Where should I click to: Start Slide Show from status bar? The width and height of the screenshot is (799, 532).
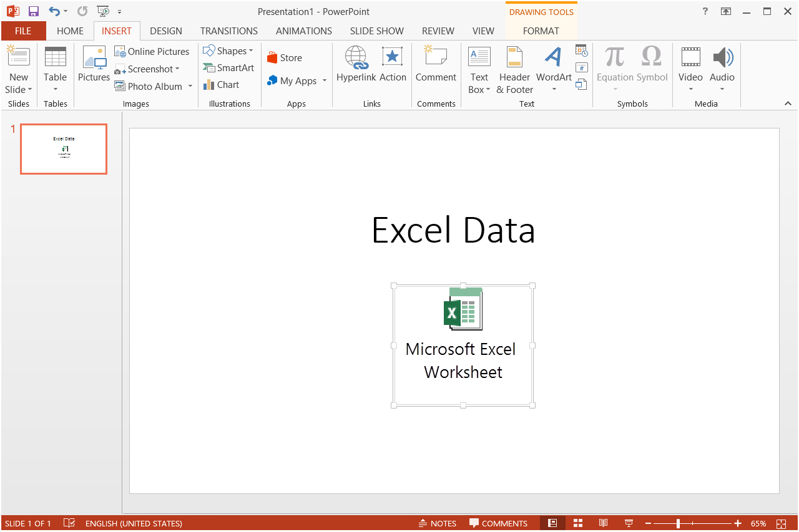tap(629, 523)
